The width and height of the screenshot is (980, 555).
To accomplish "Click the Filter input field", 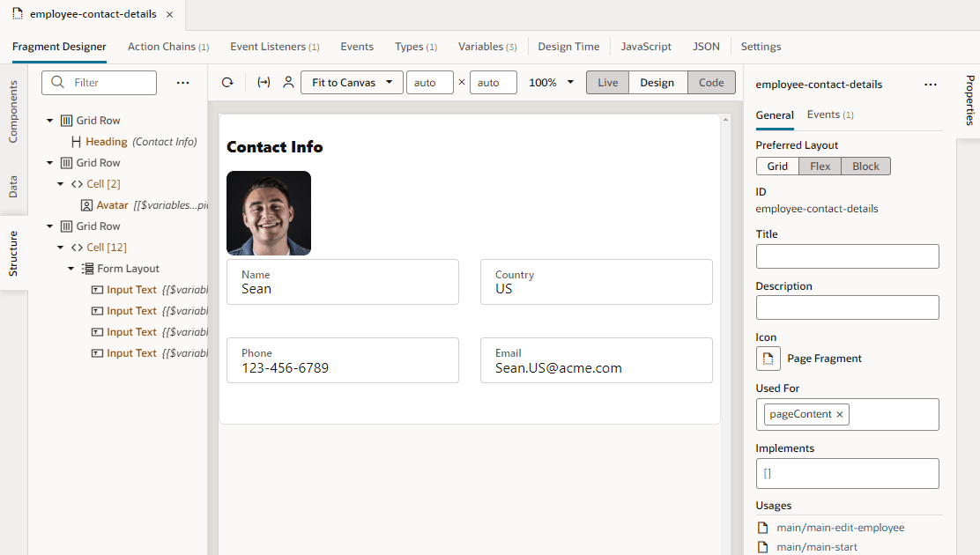I will pyautogui.click(x=99, y=83).
